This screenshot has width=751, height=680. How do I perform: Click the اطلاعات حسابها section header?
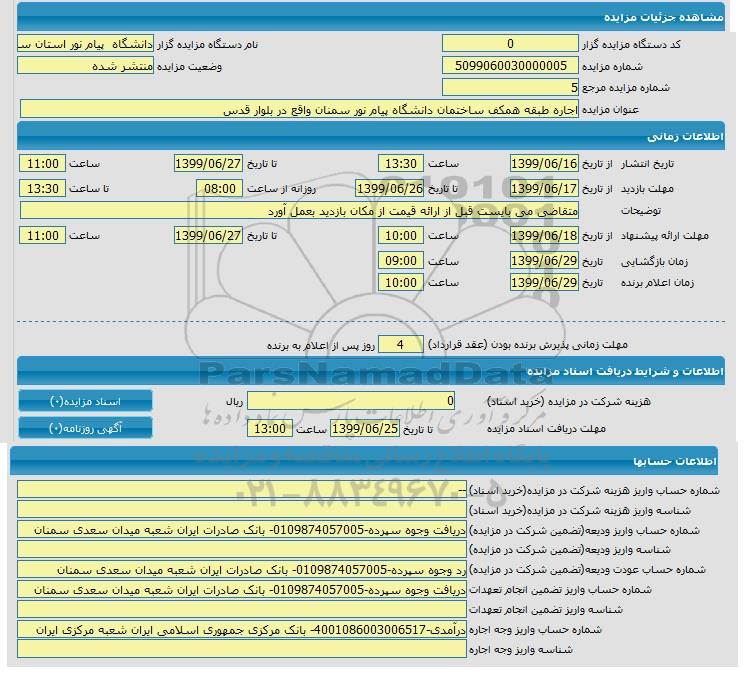[364, 461]
